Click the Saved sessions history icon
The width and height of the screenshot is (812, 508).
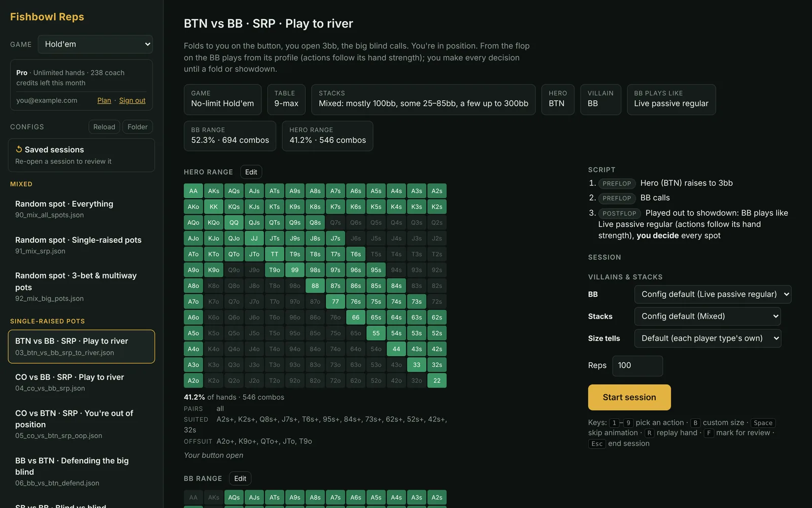pyautogui.click(x=19, y=149)
